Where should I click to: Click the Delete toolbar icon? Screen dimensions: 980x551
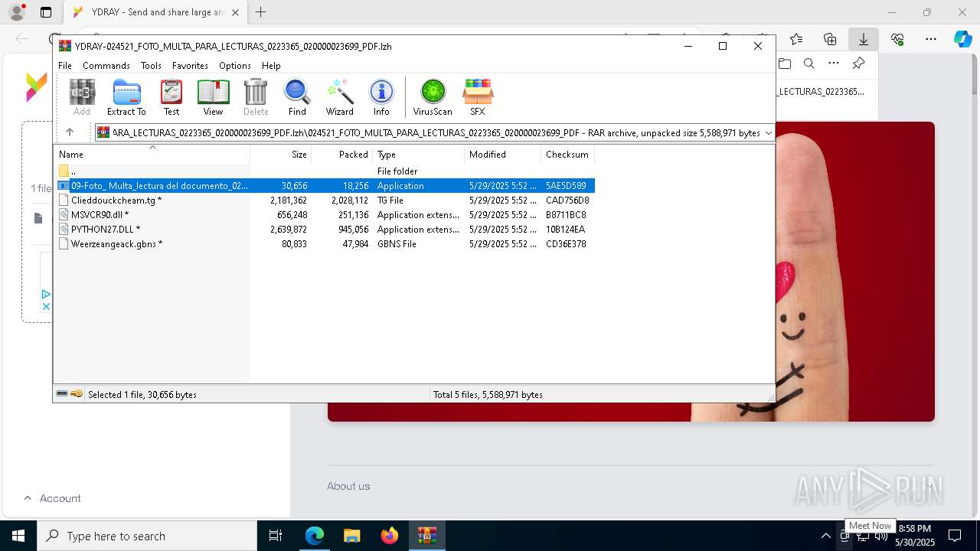tap(256, 97)
